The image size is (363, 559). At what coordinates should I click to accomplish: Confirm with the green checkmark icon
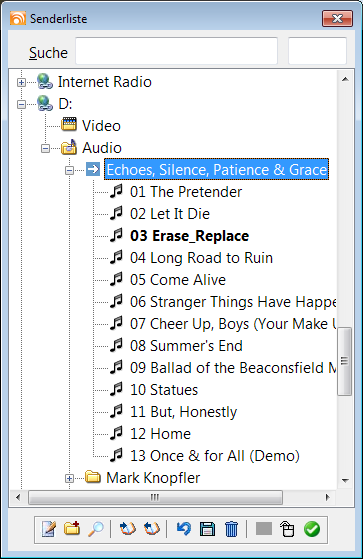coord(312,529)
